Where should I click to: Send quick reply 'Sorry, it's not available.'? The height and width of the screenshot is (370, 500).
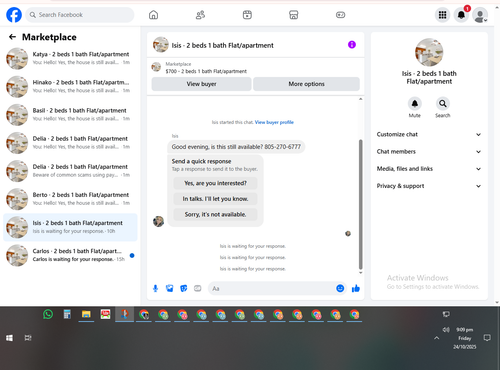[x=215, y=214]
